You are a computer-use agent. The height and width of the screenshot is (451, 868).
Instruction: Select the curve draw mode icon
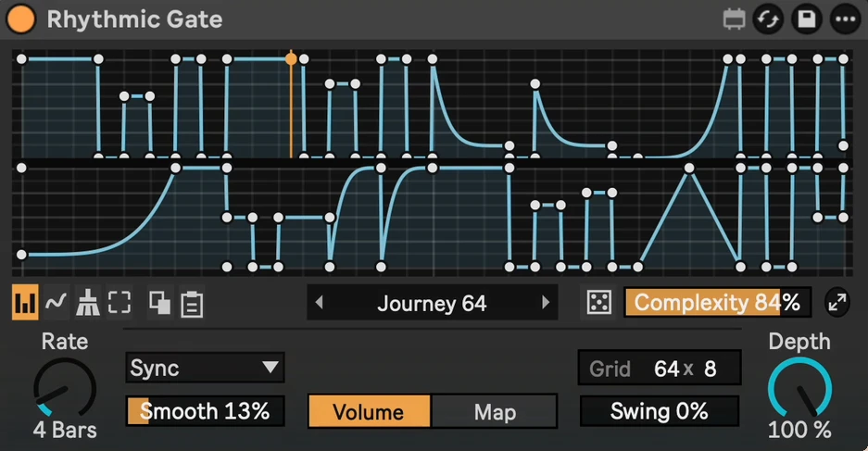click(x=56, y=302)
